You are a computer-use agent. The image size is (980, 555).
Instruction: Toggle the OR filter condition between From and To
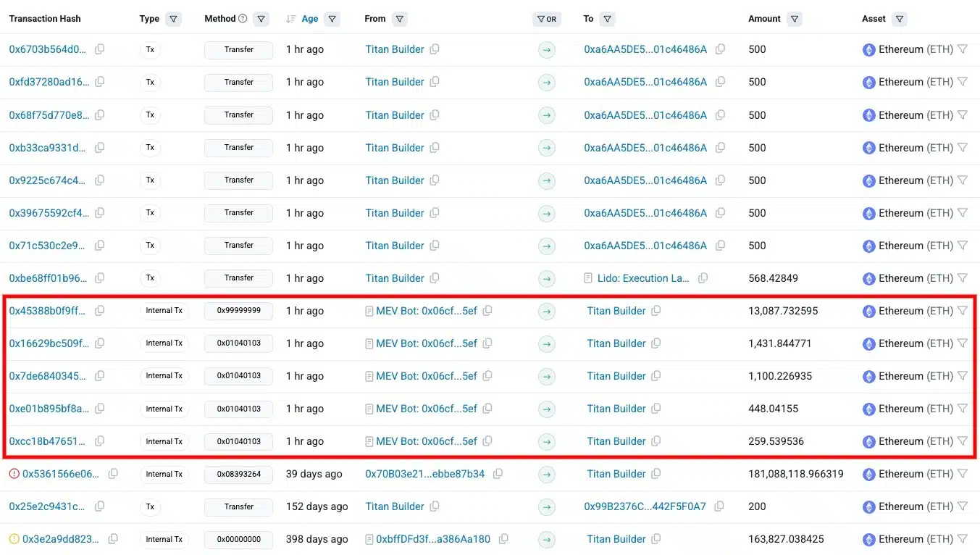(546, 19)
